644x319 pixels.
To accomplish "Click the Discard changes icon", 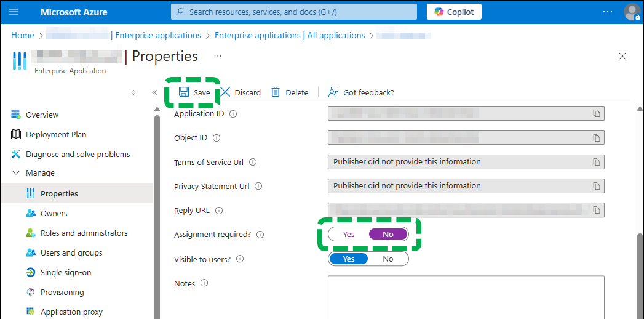I will coord(226,92).
